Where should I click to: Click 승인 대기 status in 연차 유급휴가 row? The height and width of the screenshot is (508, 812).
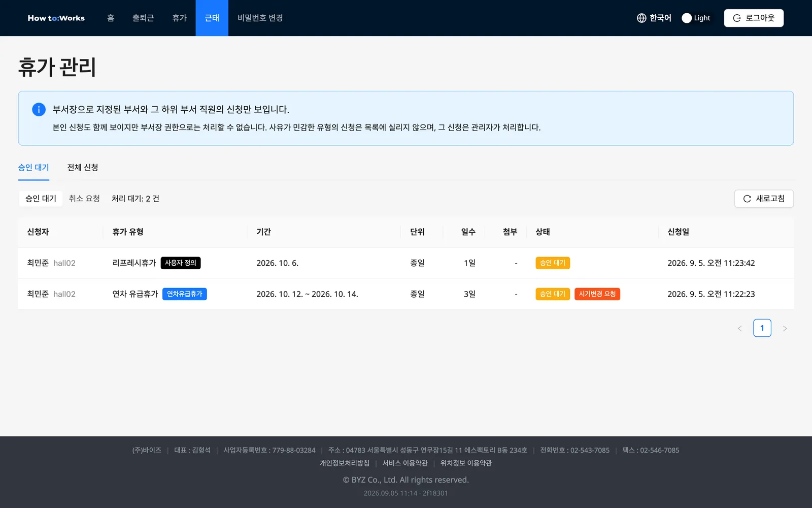point(553,294)
